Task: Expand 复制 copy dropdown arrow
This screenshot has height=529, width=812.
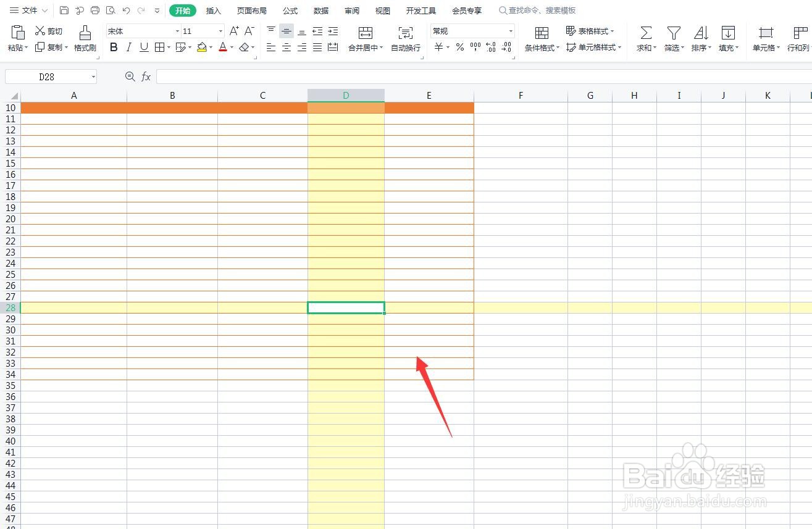Action: [x=66, y=48]
